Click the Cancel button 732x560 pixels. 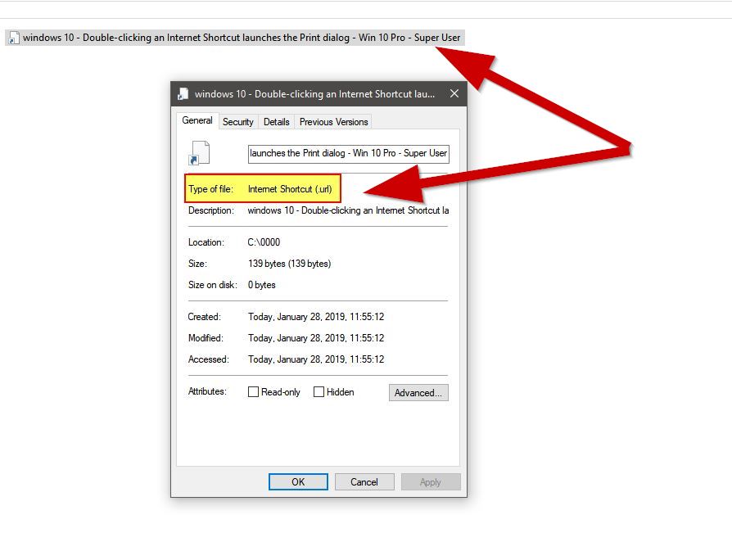point(364,482)
